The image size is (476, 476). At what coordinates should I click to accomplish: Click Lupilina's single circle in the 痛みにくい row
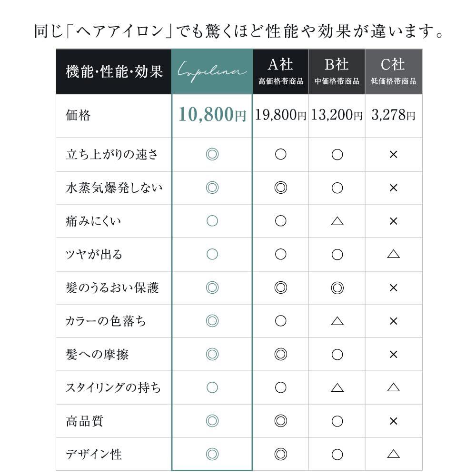click(x=212, y=221)
